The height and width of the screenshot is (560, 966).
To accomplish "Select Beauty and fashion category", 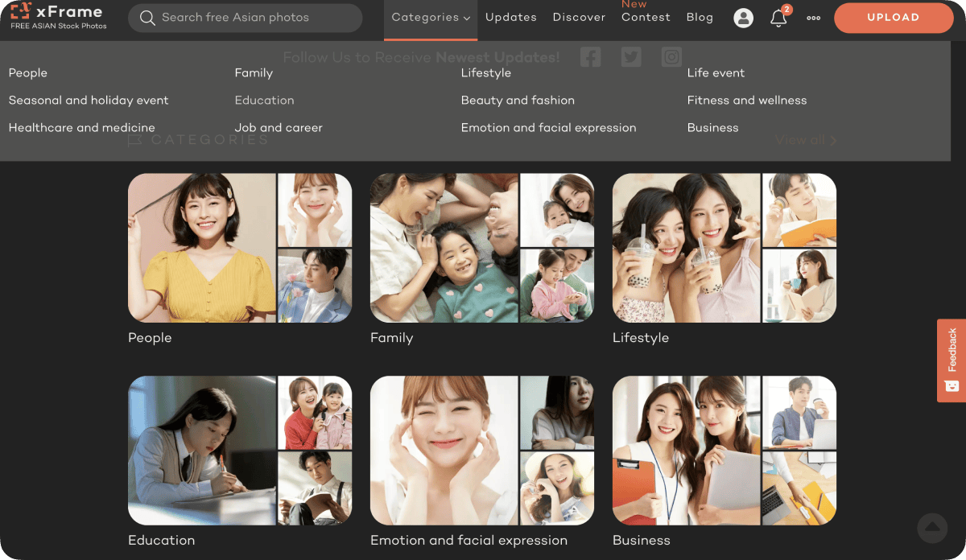I will coord(518,101).
